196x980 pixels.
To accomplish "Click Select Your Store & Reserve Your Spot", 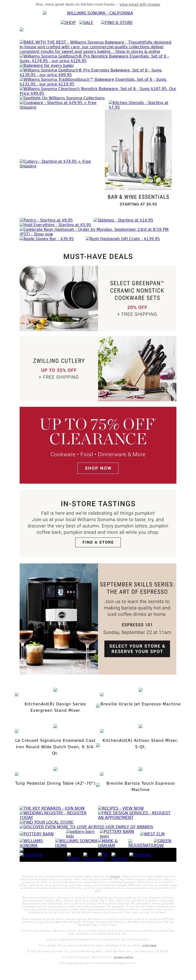I will coord(137,649).
